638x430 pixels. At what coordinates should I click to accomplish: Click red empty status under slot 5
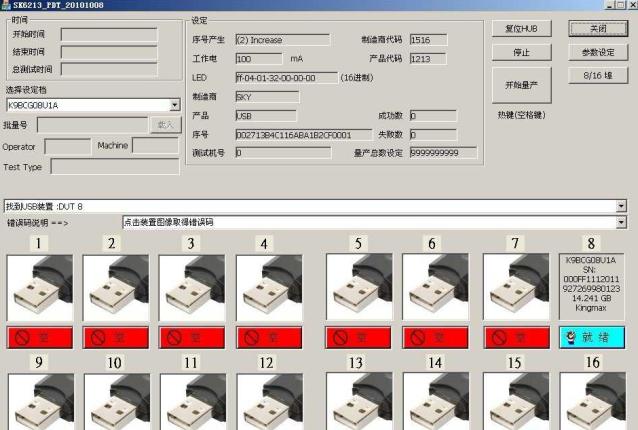tap(358, 337)
